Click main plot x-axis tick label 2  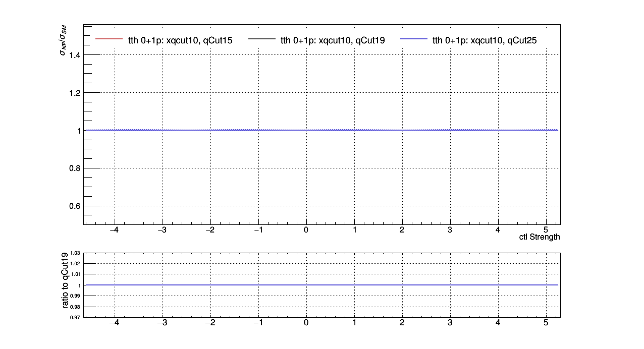pyautogui.click(x=402, y=229)
